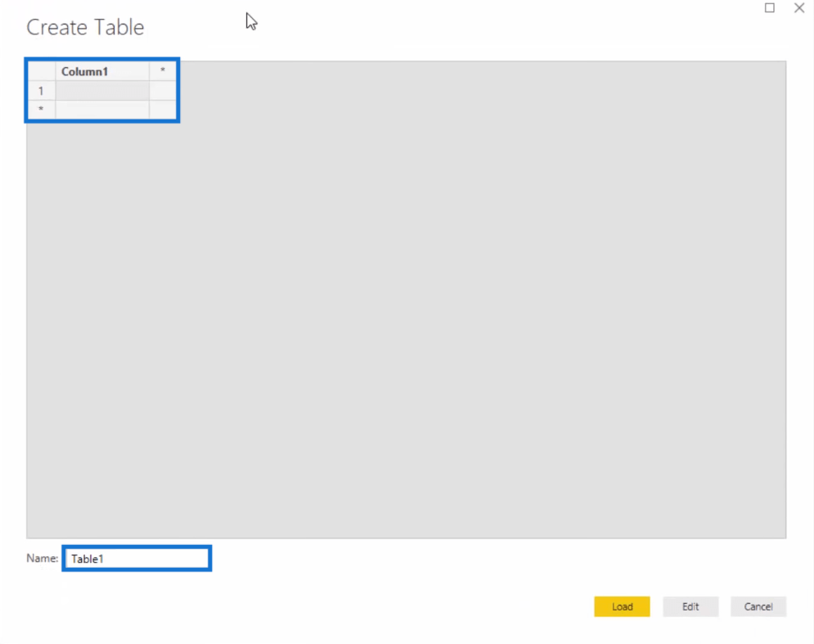814x644 pixels.
Task: Load the table with the yellow button
Action: coord(622,606)
